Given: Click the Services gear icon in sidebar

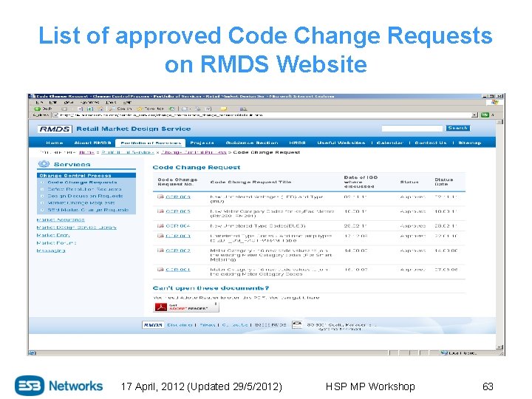Looking at the screenshot, I should [x=44, y=164].
